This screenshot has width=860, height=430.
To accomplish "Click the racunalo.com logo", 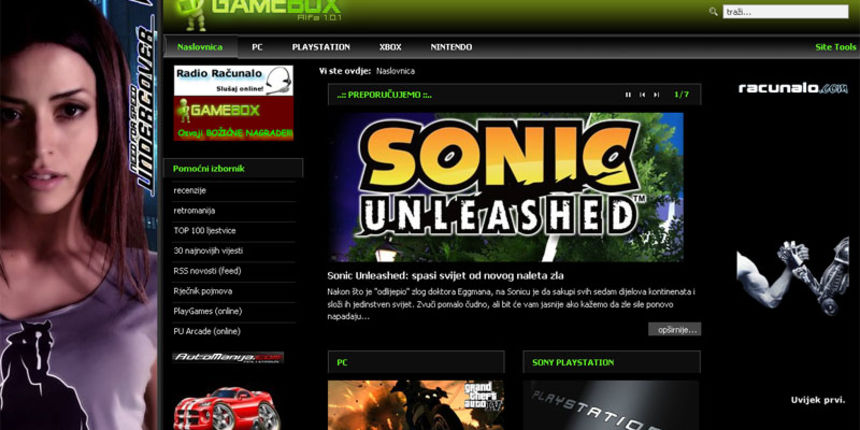I will click(793, 88).
